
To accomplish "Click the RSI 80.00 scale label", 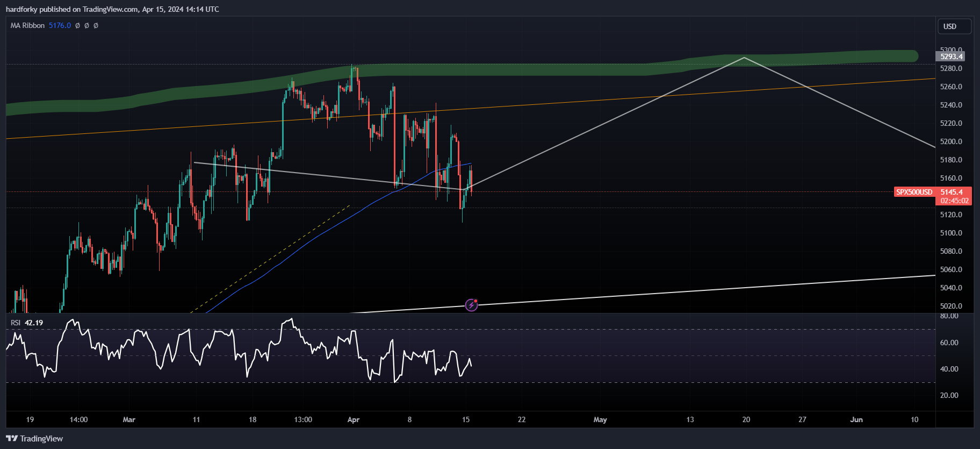I will [949, 316].
